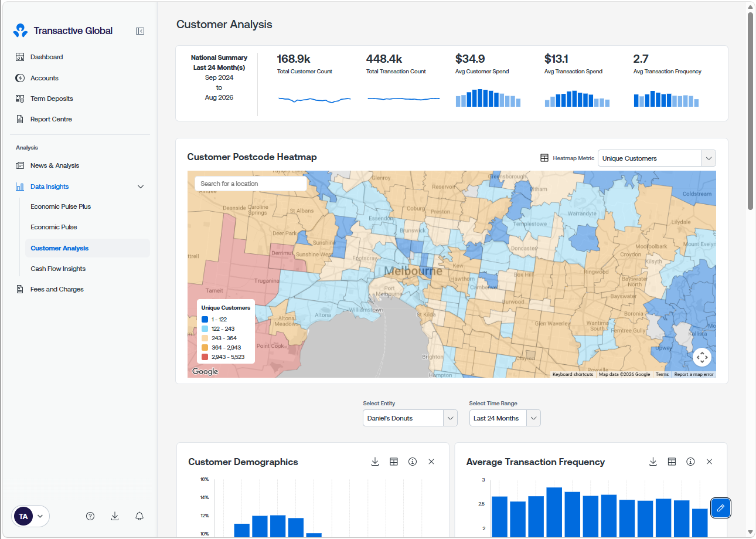Download the Customer Demographics chart
The image size is (756, 539).
tap(375, 462)
